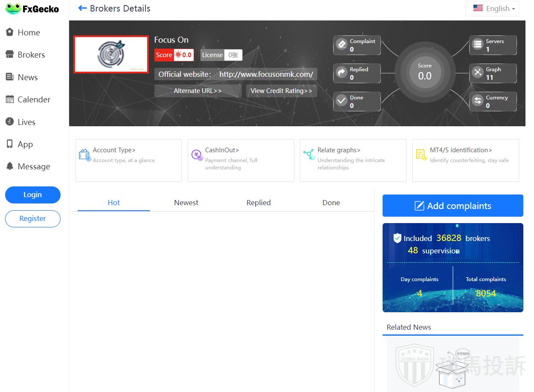This screenshot has width=534, height=392.
Task: Click the News icon in sidebar
Action: (x=9, y=77)
